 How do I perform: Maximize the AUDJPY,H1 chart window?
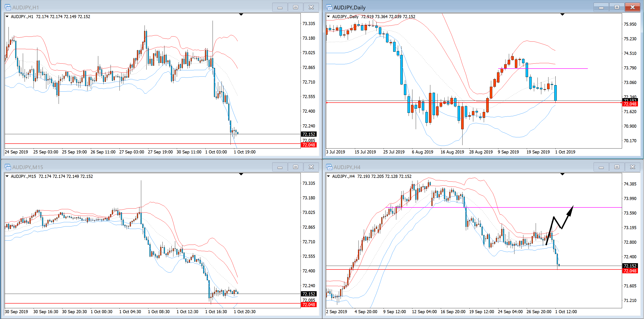(x=296, y=7)
